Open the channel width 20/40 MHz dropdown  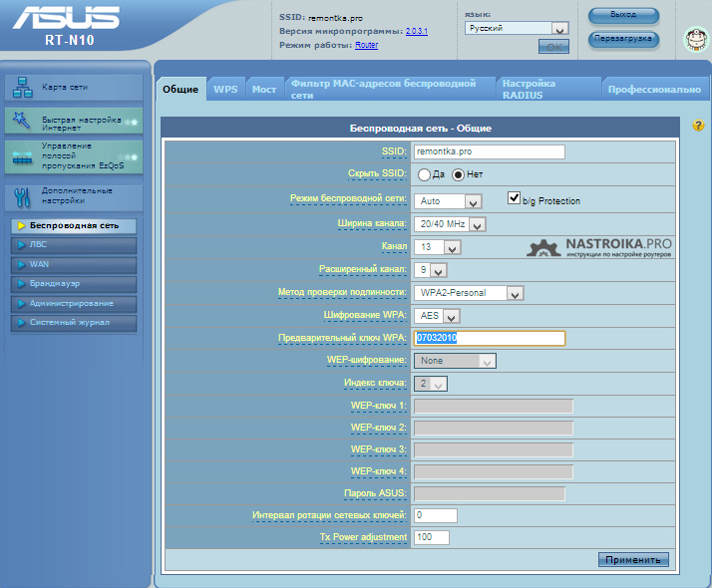(450, 224)
